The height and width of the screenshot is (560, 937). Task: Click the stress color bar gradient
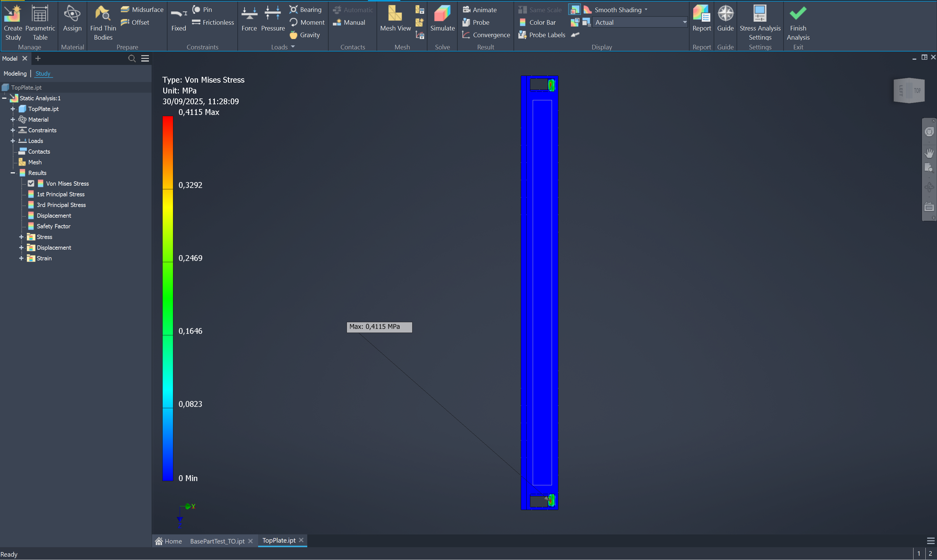click(x=168, y=298)
